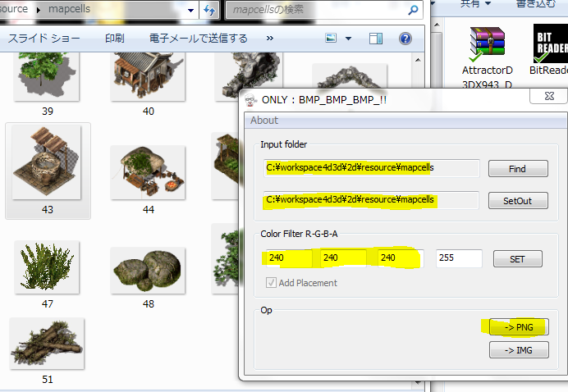Viewport: 568px width, 392px height.
Task: Select thumbnail 43 stone well image
Action: (46, 162)
